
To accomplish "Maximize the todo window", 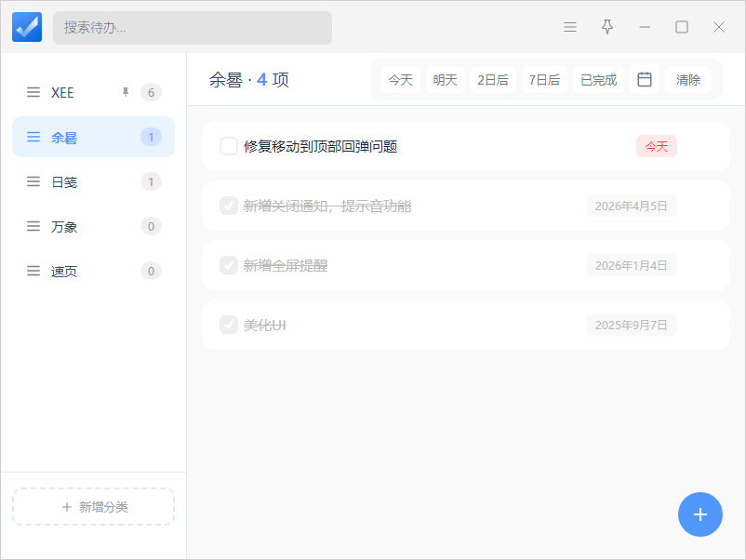I will coord(682,27).
